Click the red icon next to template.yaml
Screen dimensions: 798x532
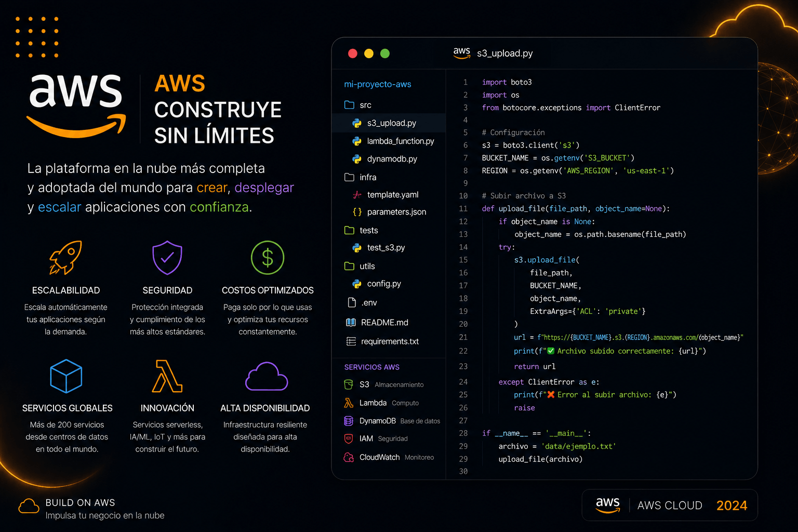(357, 195)
